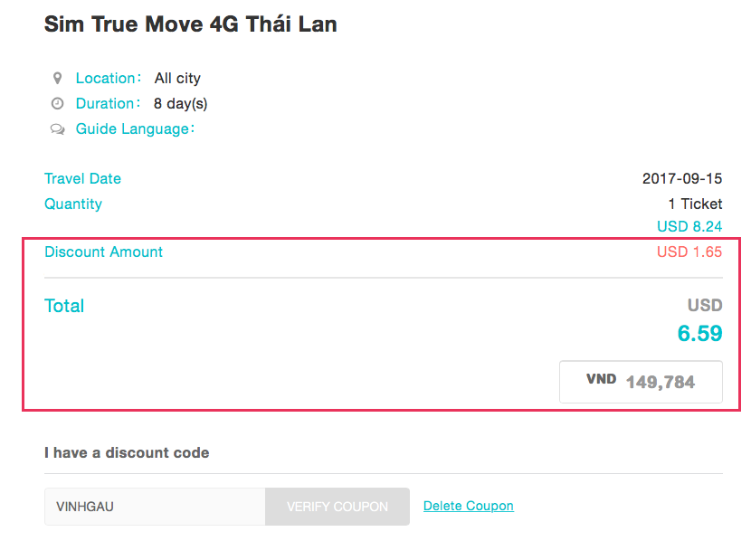Click the clock icon beside Duration
Viewport: 751px width, 560px height.
(x=57, y=104)
